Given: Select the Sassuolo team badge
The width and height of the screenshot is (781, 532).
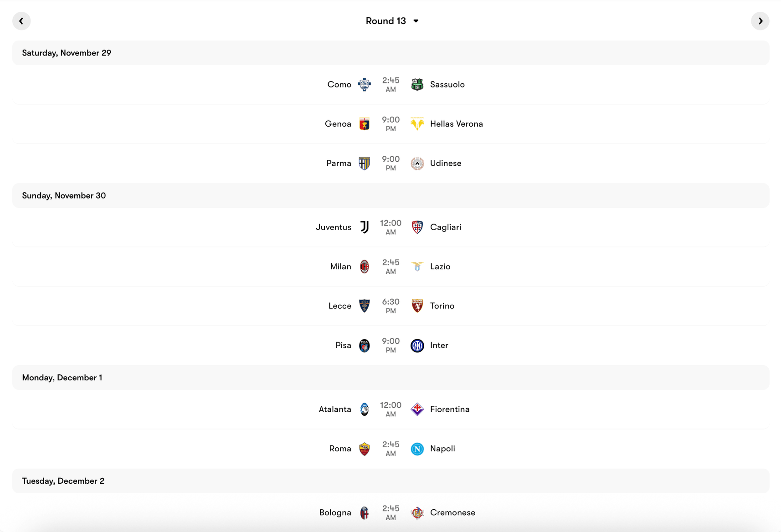Looking at the screenshot, I should pos(417,84).
